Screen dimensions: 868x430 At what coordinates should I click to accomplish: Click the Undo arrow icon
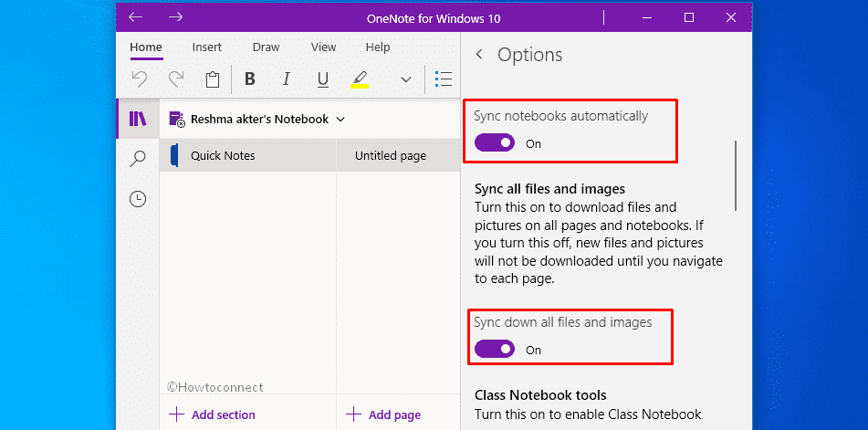click(139, 79)
